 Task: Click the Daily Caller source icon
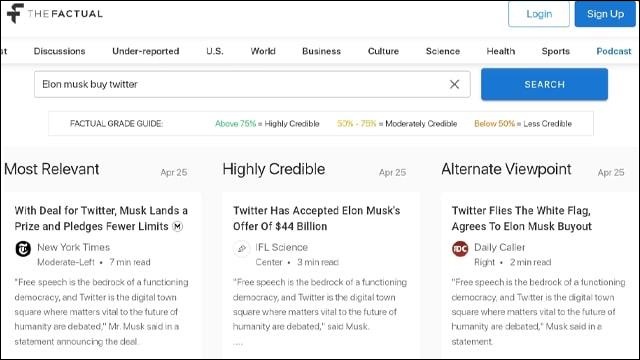point(460,248)
